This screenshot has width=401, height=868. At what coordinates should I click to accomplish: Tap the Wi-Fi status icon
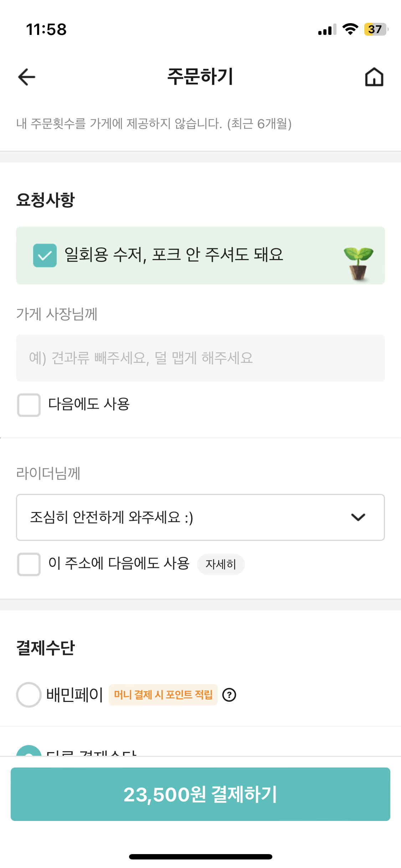[350, 29]
